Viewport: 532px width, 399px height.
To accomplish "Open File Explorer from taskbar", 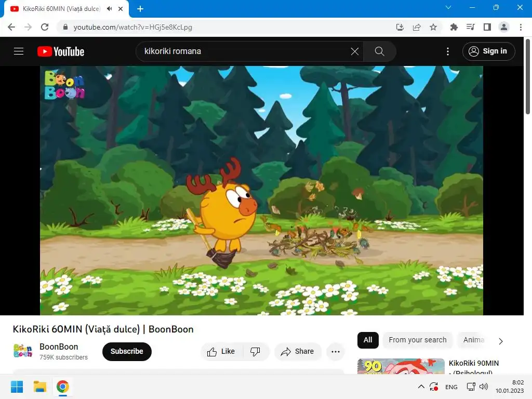I will click(x=39, y=387).
